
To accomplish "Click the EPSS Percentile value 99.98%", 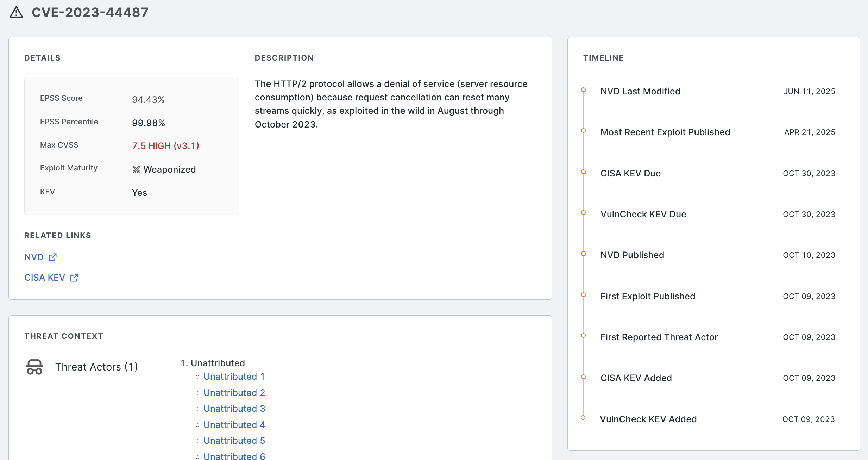I will tap(149, 123).
